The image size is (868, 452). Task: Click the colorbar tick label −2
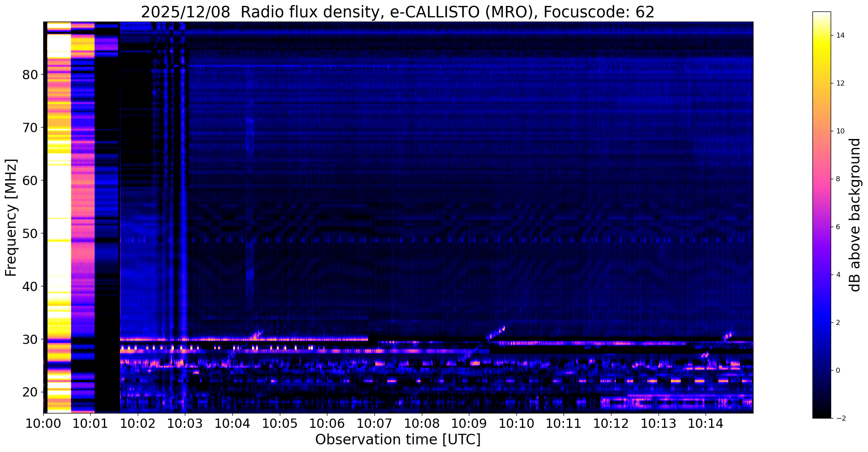pos(840,419)
